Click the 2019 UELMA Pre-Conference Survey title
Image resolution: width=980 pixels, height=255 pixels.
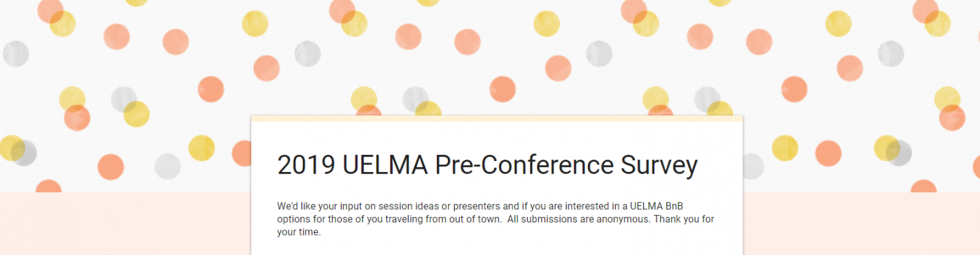point(487,166)
